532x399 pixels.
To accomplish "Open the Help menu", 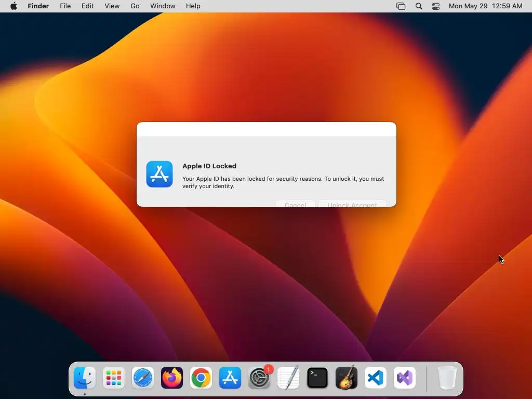I will pos(193,6).
